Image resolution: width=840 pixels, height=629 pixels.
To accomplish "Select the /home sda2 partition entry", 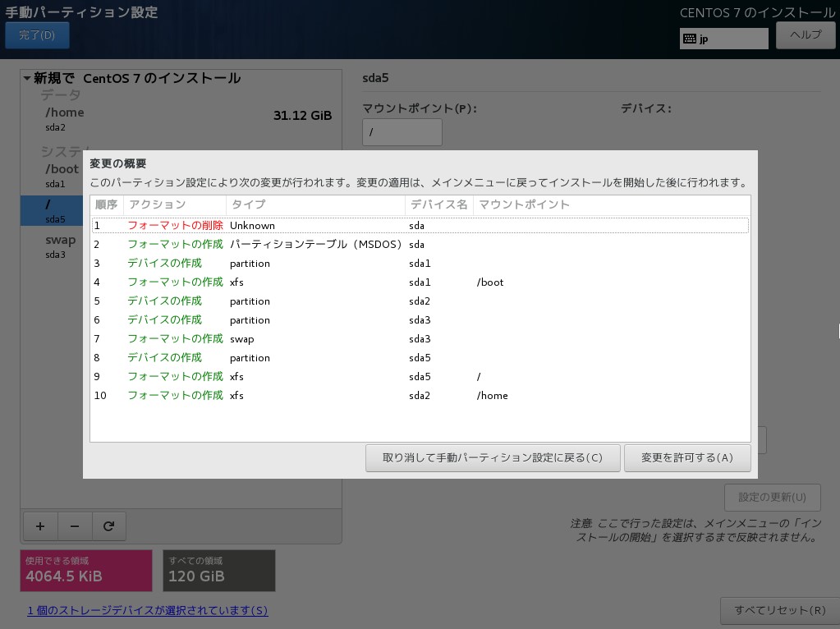I will (64, 119).
